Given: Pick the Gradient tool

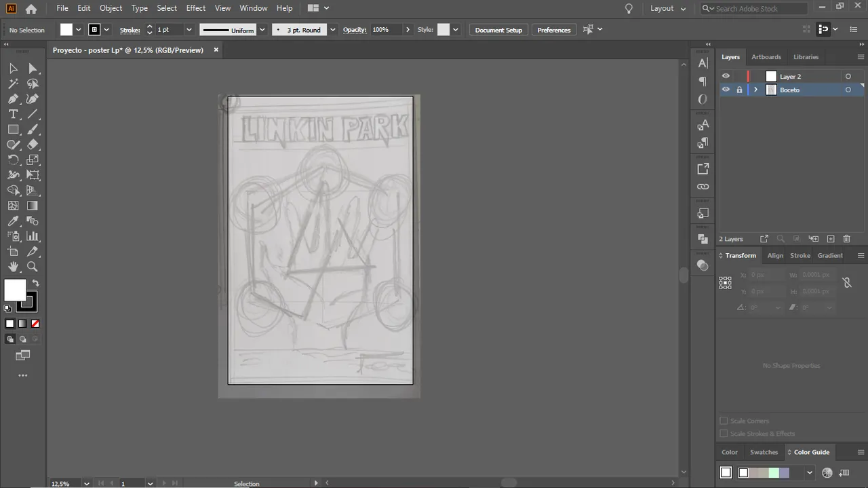Looking at the screenshot, I should pyautogui.click(x=33, y=206).
